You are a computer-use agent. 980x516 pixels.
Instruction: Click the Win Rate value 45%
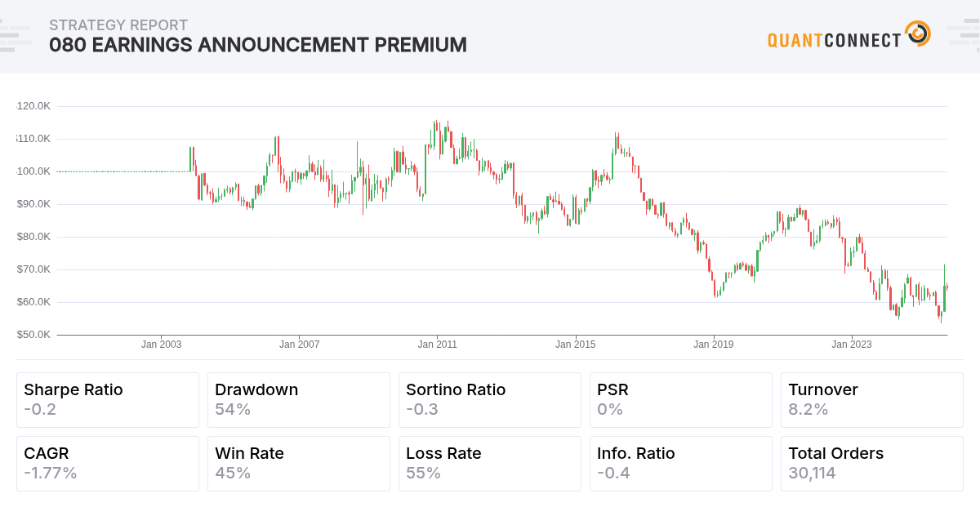(233, 474)
